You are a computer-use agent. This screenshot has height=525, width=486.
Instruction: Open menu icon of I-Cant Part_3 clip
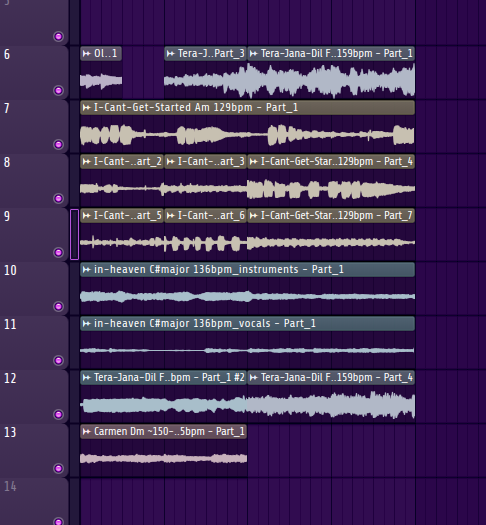tap(171, 162)
